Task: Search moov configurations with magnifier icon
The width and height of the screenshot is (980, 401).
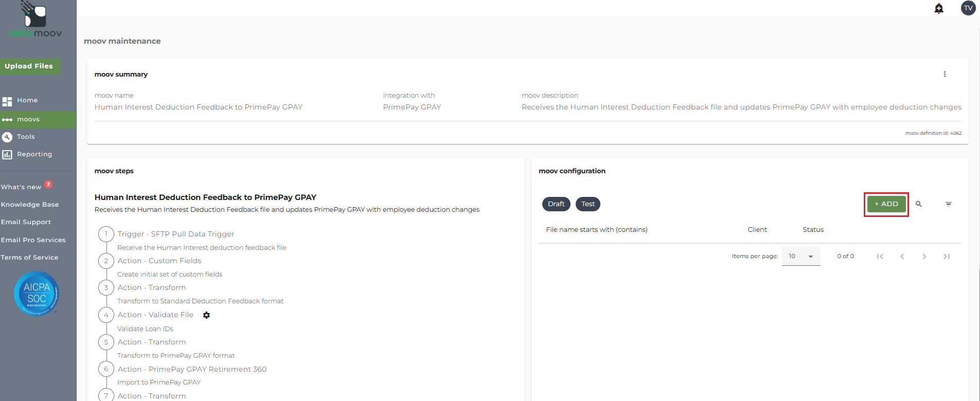Action: [x=919, y=204]
